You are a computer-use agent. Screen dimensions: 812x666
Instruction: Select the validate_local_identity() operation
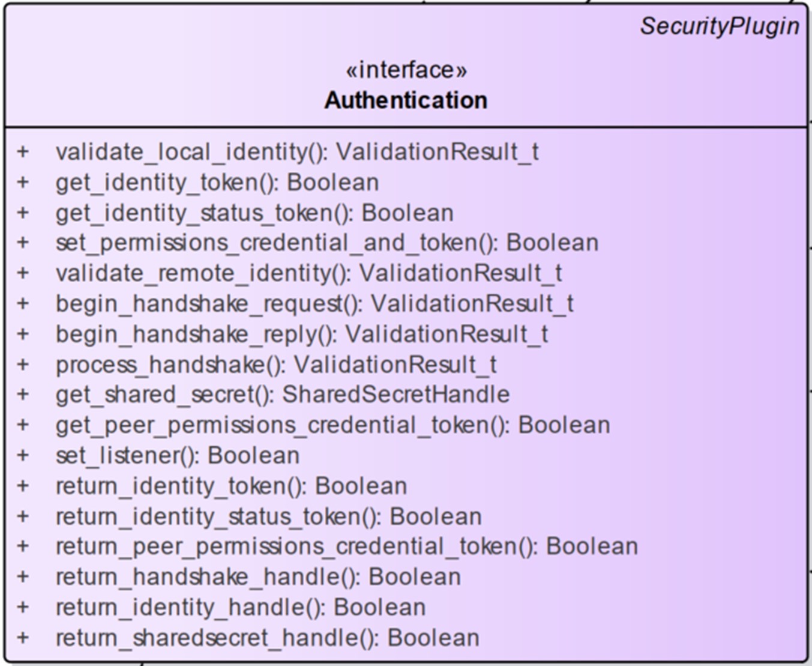296,152
